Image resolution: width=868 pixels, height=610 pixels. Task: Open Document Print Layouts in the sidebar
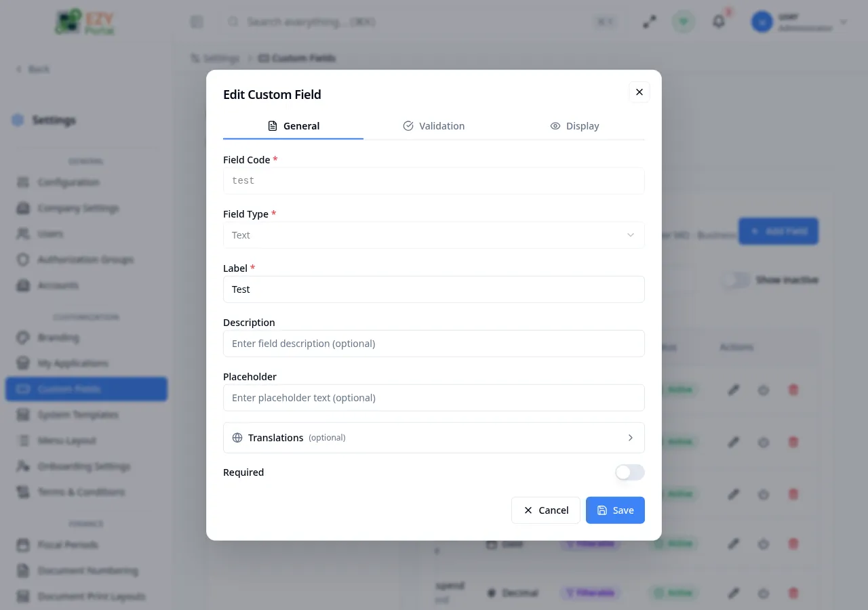coord(86,596)
